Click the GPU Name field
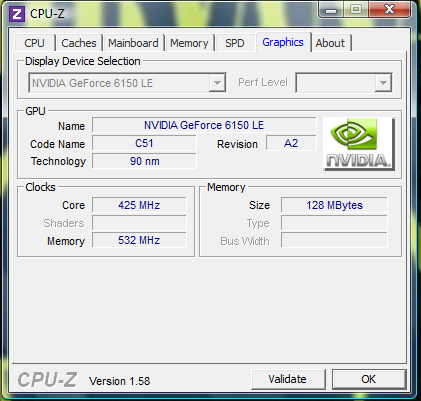The height and width of the screenshot is (401, 421). pyautogui.click(x=204, y=125)
